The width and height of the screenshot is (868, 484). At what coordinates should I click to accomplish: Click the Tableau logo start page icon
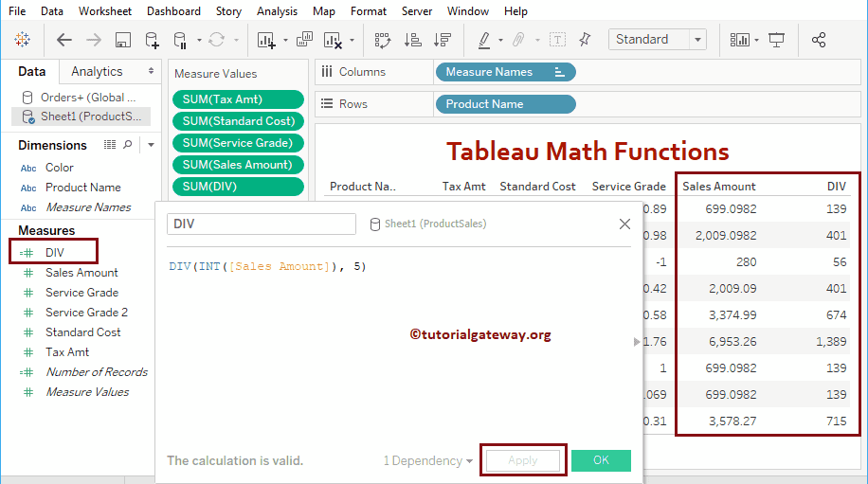[22, 39]
